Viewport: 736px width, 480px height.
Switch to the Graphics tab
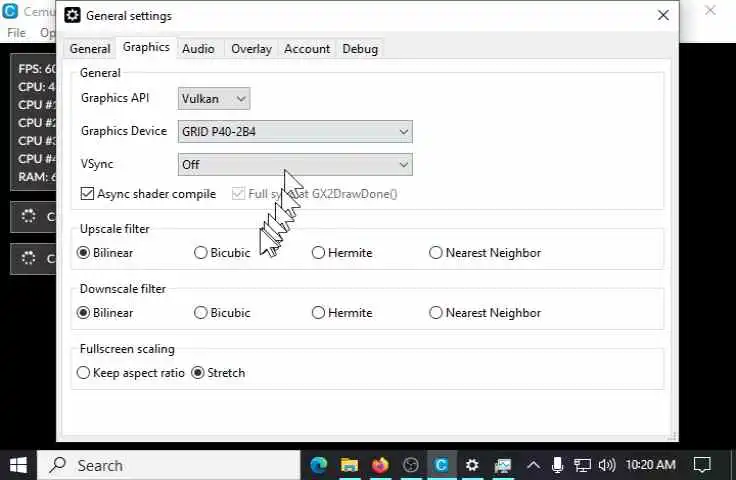(x=146, y=47)
